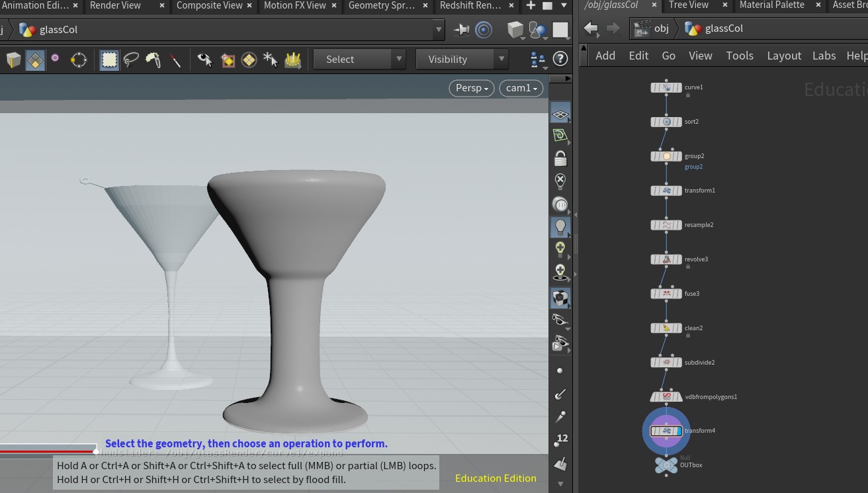
Task: Select the lasso picking tool
Action: 131,60
